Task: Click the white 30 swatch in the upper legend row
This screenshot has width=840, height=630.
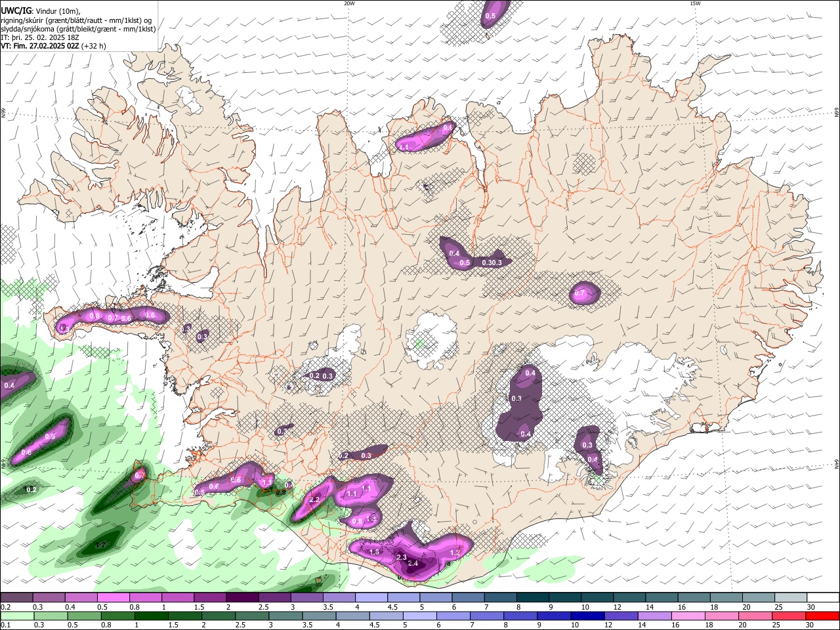Action: pyautogui.click(x=822, y=597)
